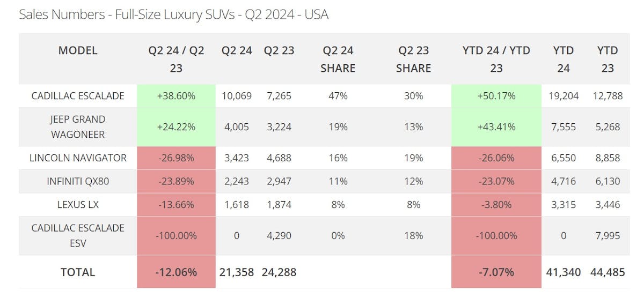Click the Q2 24 SHARE column header
The width and height of the screenshot is (644, 305).
click(x=338, y=59)
